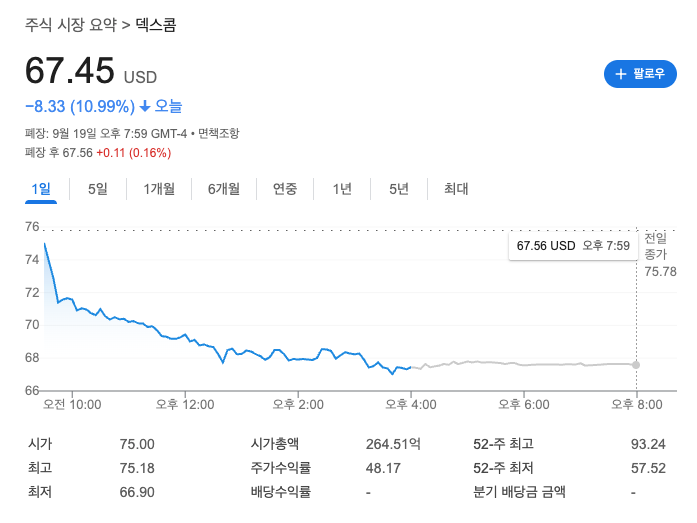Choose the 1년 range tab
The image size is (697, 523).
[x=342, y=189]
